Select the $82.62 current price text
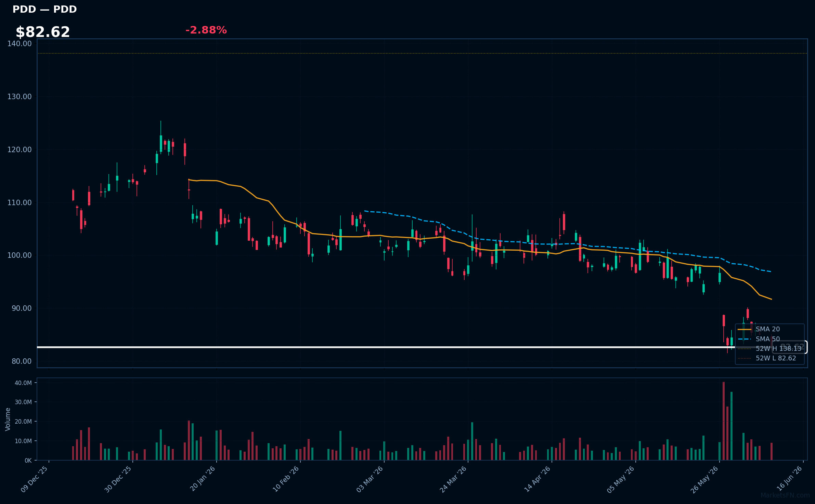 click(43, 32)
